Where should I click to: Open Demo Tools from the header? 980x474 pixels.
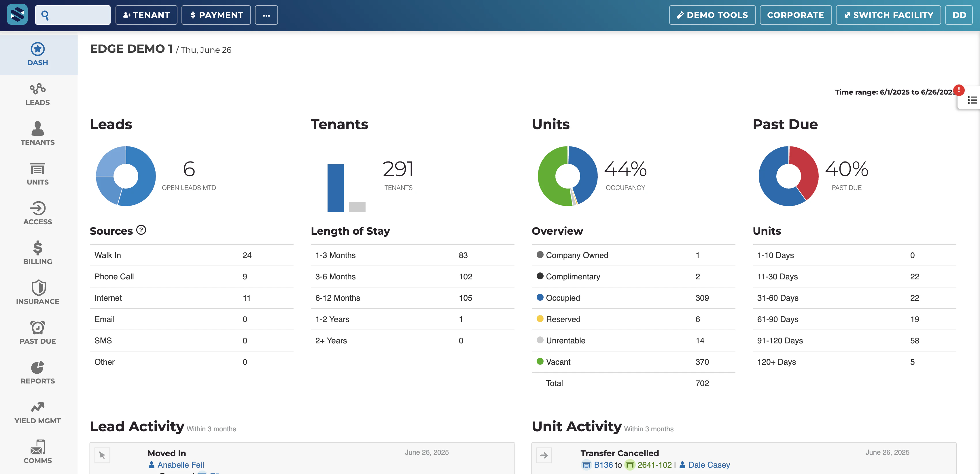[x=712, y=15]
